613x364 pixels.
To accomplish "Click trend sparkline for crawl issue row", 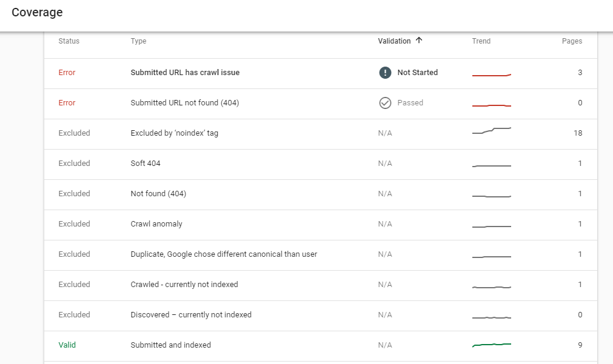I will coord(492,75).
